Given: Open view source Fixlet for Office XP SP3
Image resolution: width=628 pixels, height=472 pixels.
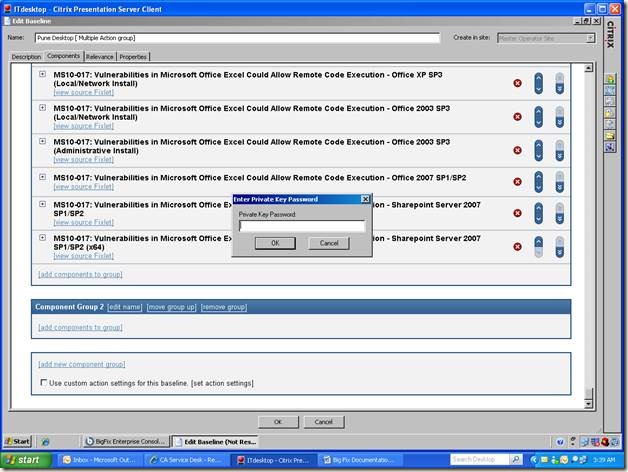Looking at the screenshot, I should 84,92.
